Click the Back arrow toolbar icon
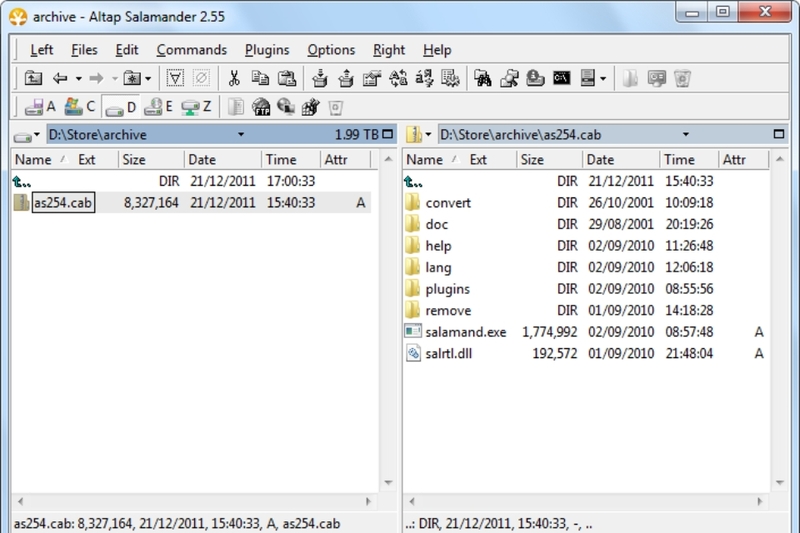The image size is (800, 533). (x=60, y=78)
